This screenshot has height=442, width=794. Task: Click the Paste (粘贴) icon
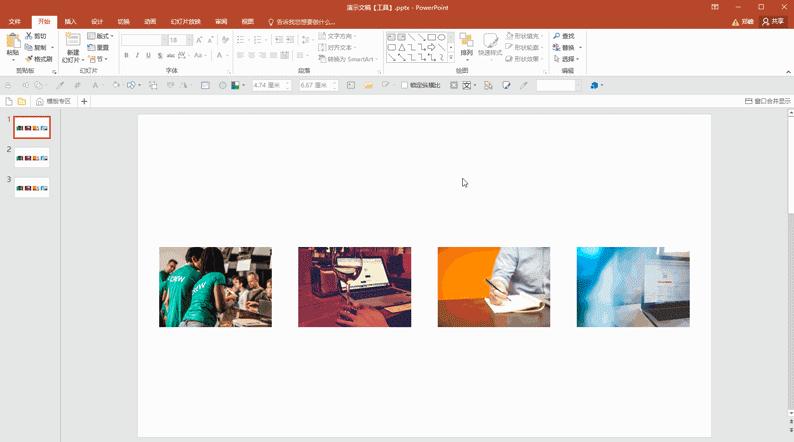tap(12, 42)
